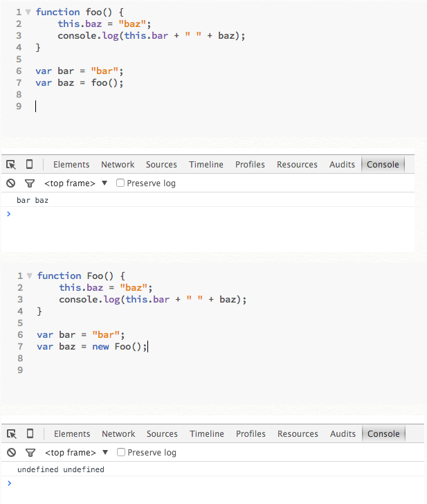Open Audits tab in upper DevTools
427x504 pixels.
click(x=342, y=165)
